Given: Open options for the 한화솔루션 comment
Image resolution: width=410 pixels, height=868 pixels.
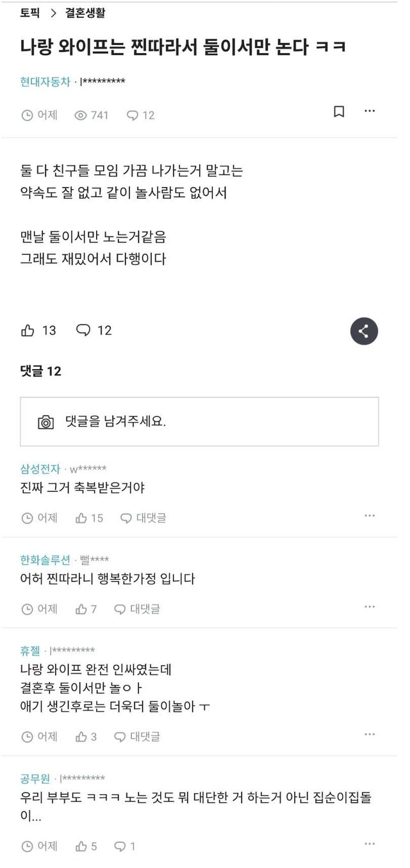Looking at the screenshot, I should (370, 607).
